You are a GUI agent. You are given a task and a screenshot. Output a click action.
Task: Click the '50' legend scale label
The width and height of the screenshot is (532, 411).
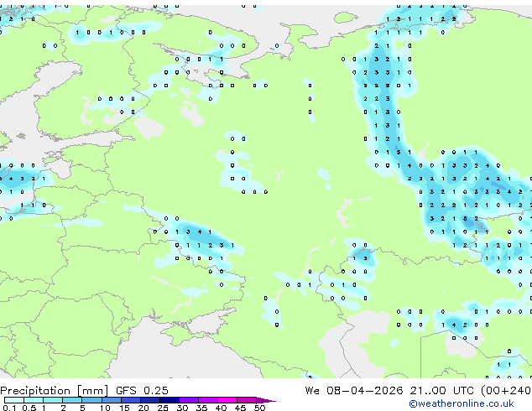(x=259, y=408)
